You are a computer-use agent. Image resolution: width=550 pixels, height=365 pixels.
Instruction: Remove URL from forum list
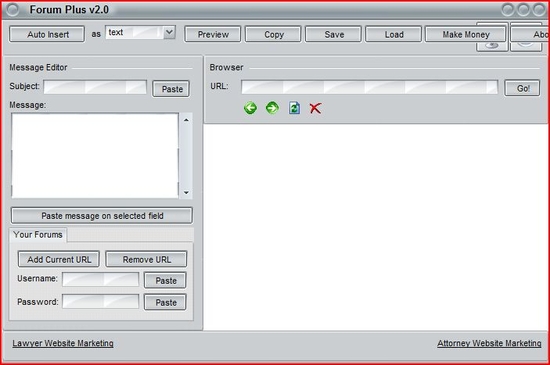pos(146,259)
